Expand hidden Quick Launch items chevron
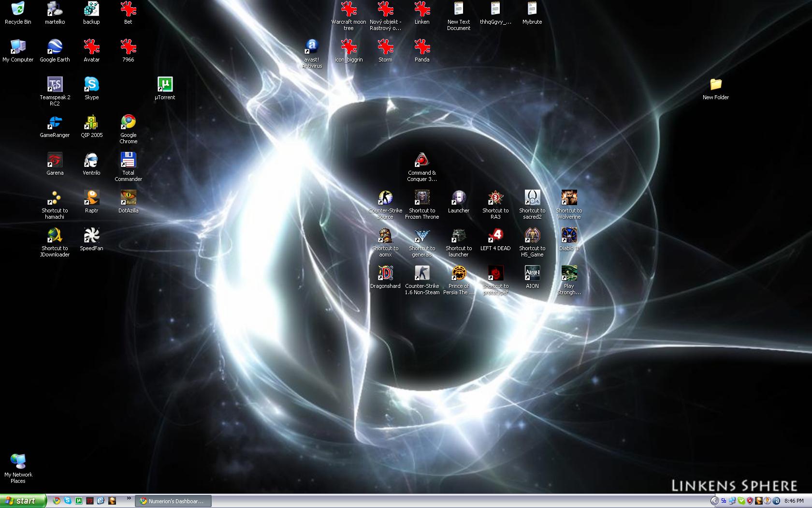The width and height of the screenshot is (812, 508). pyautogui.click(x=129, y=498)
